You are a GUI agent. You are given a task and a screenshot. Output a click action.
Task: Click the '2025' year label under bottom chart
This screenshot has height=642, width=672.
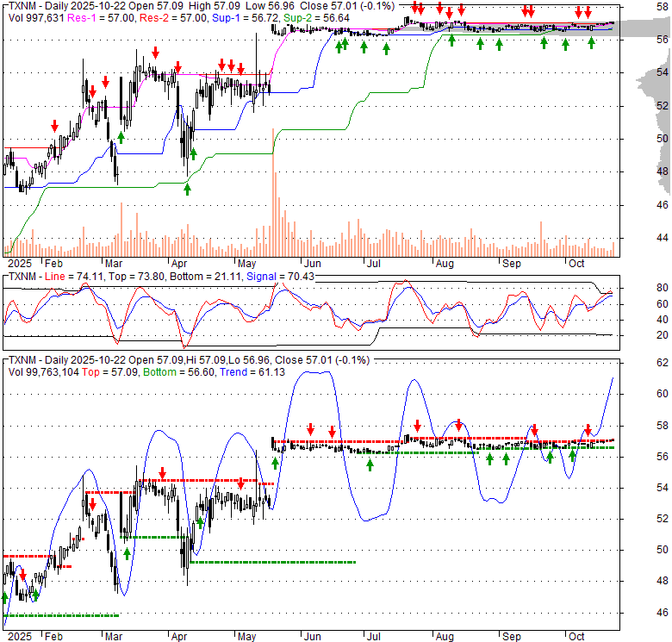[x=20, y=637]
